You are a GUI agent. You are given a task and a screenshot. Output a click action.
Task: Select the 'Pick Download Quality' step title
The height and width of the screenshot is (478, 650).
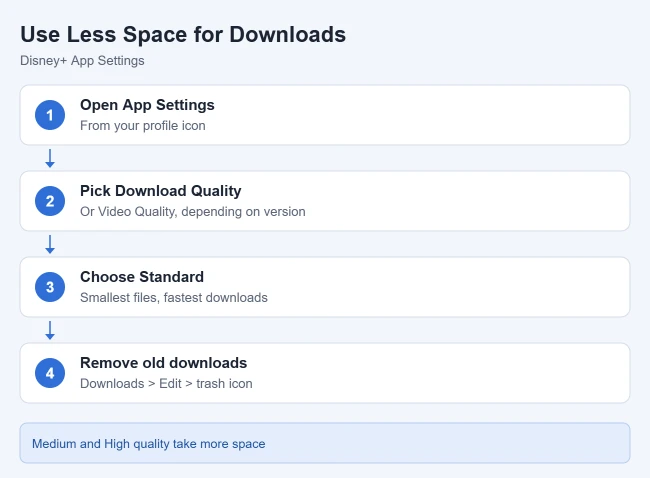160,191
